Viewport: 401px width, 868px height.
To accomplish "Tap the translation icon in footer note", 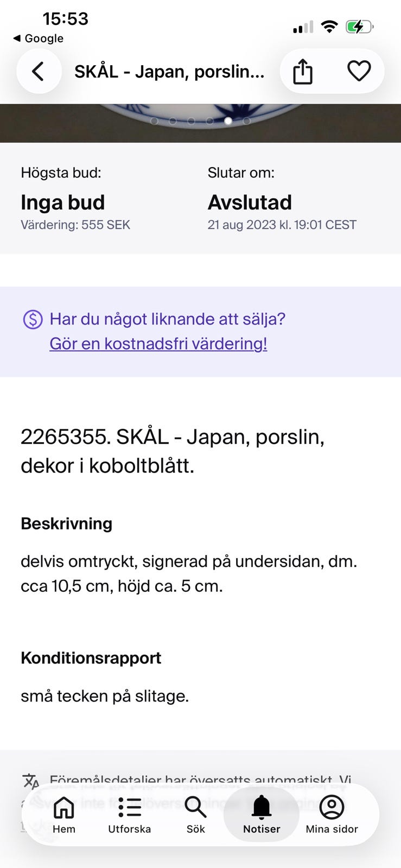I will [x=31, y=782].
